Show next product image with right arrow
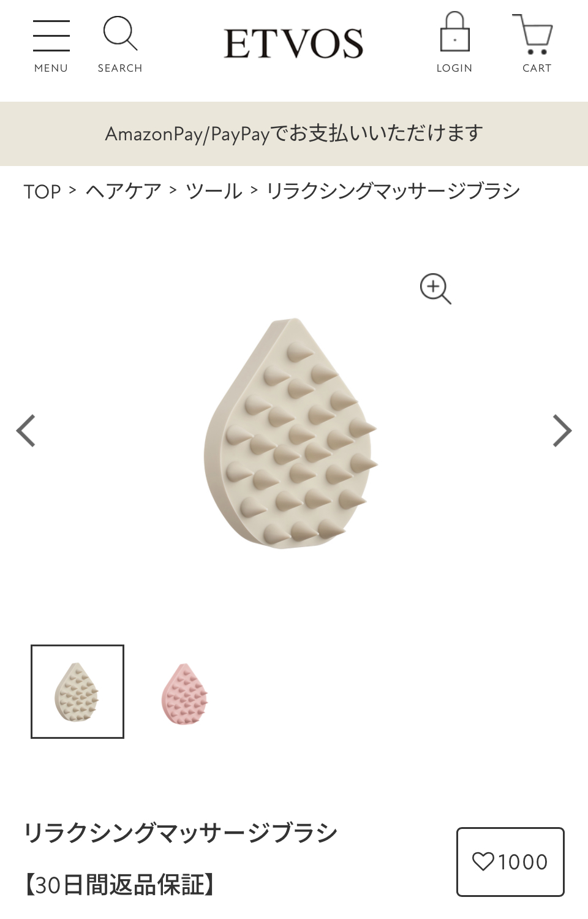588x919 pixels. pos(562,431)
